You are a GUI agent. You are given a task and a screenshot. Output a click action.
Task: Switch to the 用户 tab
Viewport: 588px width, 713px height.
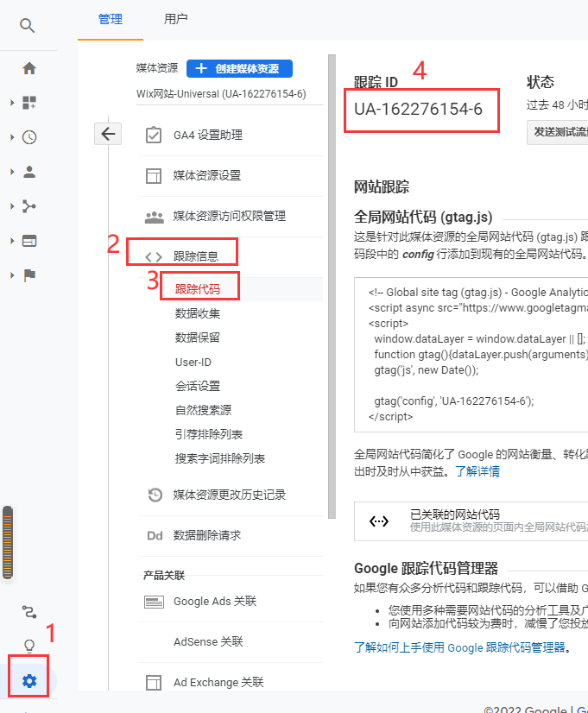[175, 20]
